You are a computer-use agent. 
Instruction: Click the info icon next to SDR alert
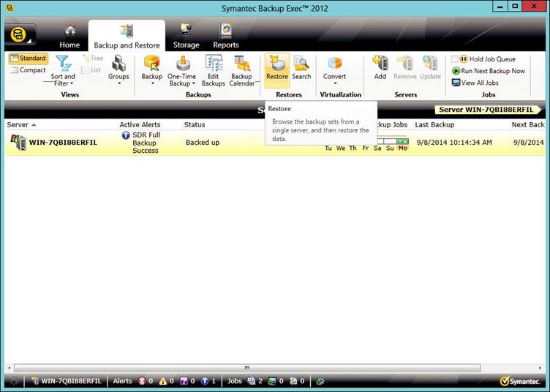[x=126, y=135]
